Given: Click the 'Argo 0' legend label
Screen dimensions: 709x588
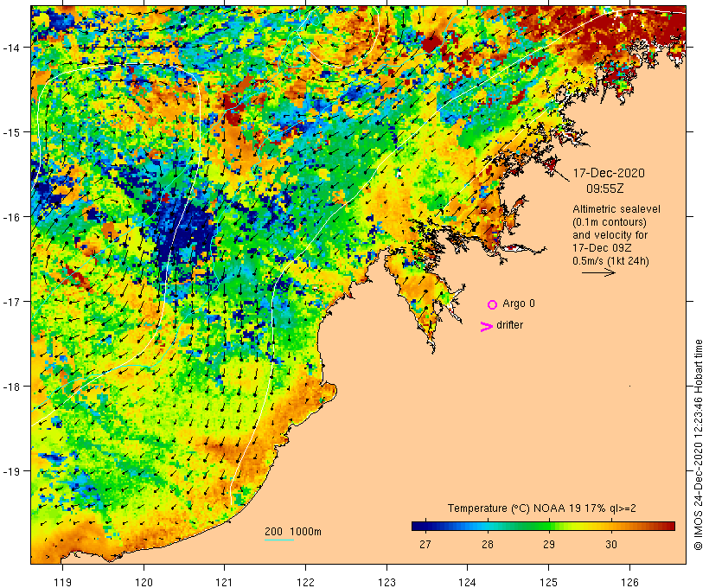Looking at the screenshot, I should point(519,304).
